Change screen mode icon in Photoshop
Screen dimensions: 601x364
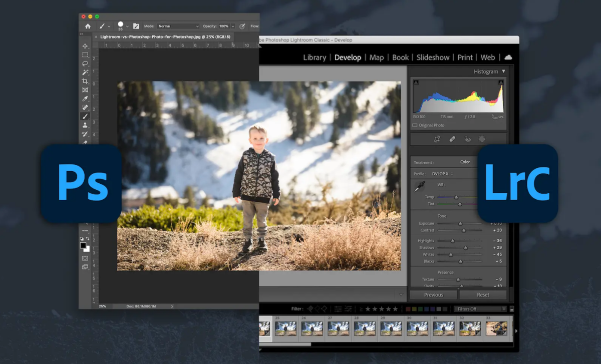point(85,267)
